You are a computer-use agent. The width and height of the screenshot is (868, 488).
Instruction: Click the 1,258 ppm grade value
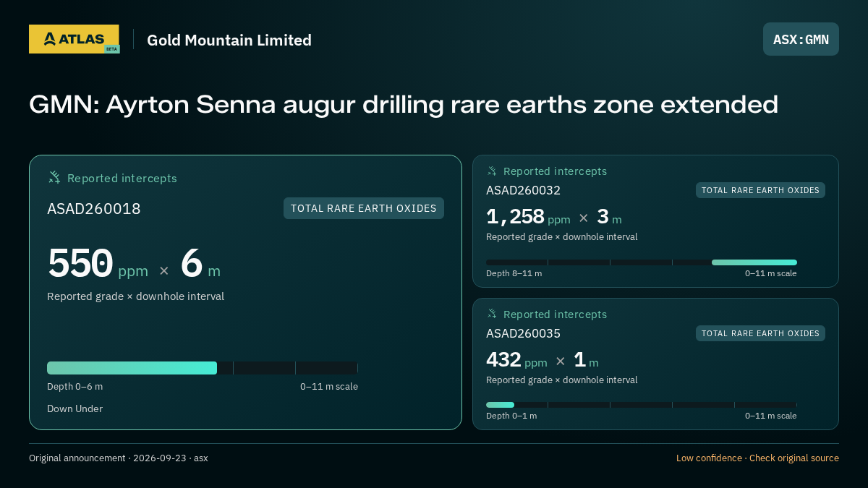[528, 217]
